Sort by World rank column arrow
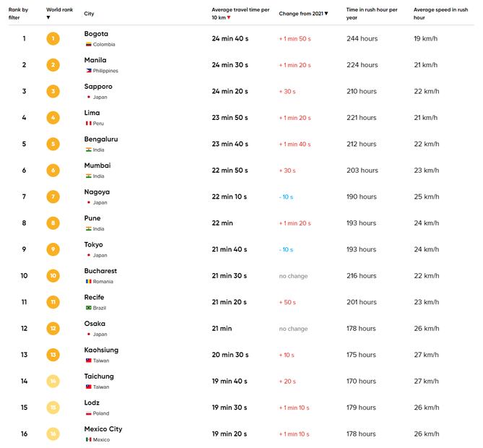 tap(48, 17)
